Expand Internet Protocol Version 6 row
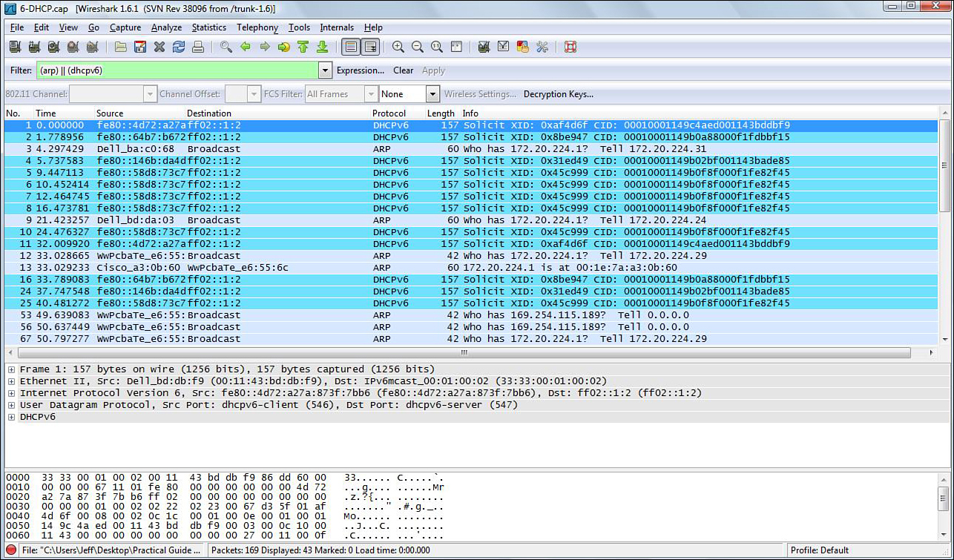Image resolution: width=954 pixels, height=560 pixels. point(11,393)
